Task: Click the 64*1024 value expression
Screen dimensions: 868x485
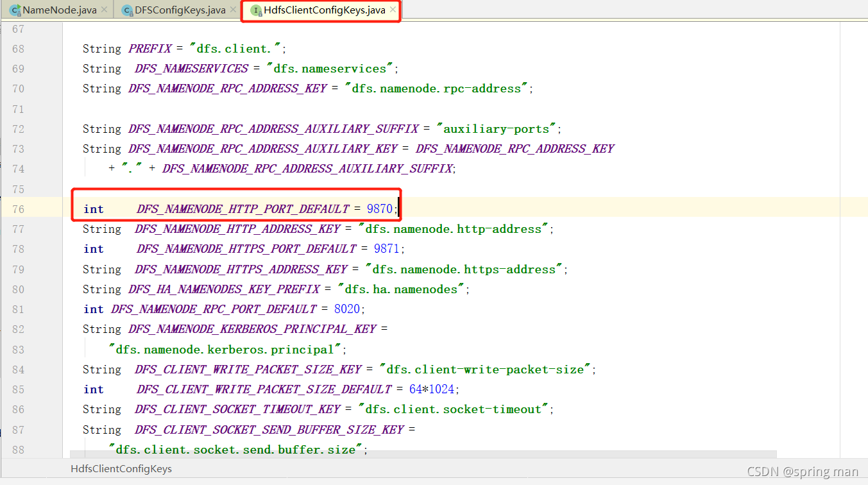Action: [x=431, y=389]
